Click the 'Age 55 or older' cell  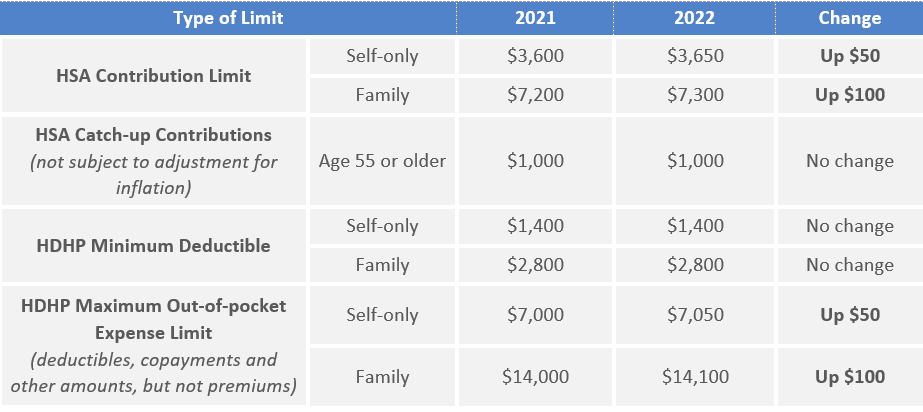tap(382, 161)
